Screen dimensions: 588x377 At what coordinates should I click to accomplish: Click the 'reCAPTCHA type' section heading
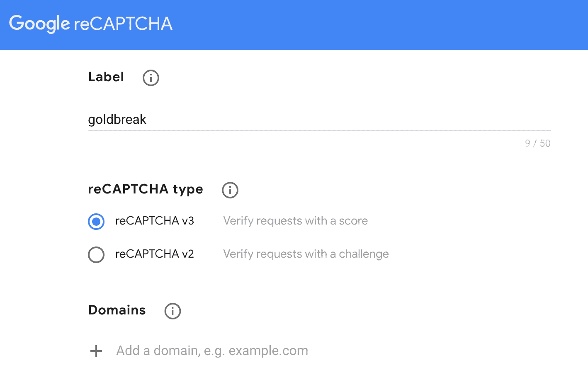146,189
